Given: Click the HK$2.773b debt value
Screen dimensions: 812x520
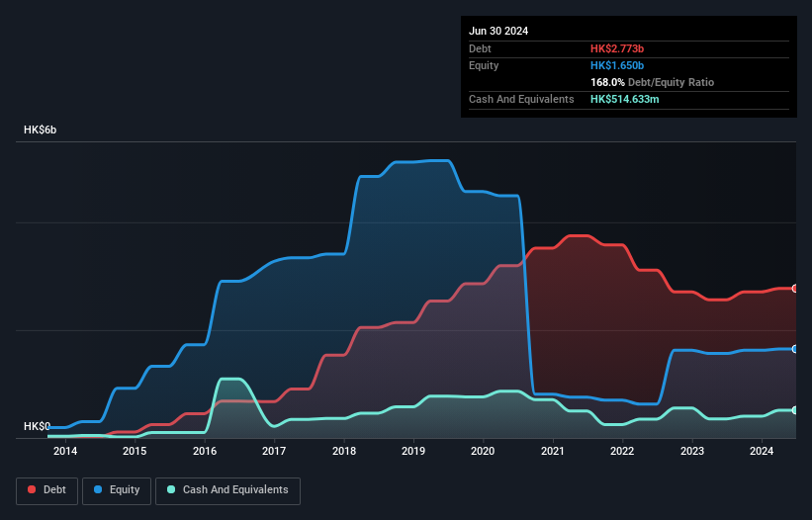Looking at the screenshot, I should [x=617, y=48].
